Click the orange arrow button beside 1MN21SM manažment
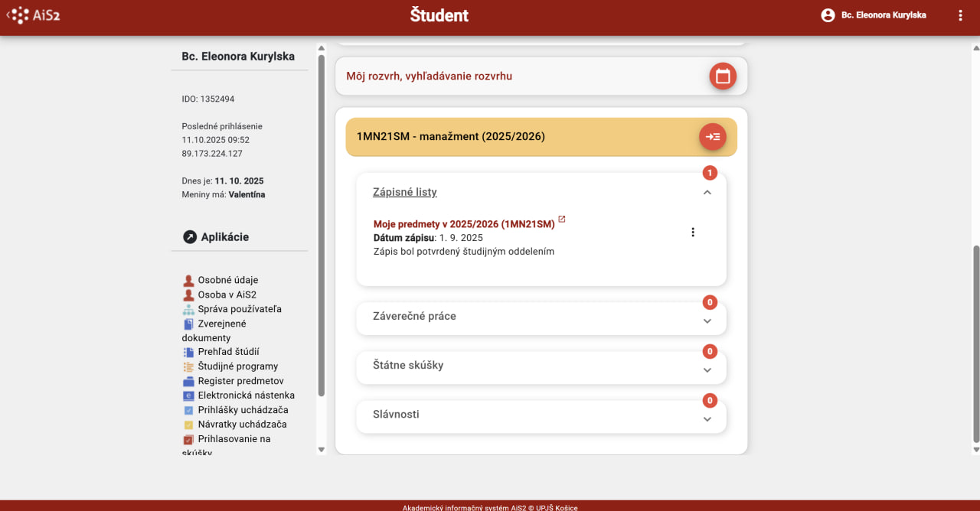 [x=712, y=137]
